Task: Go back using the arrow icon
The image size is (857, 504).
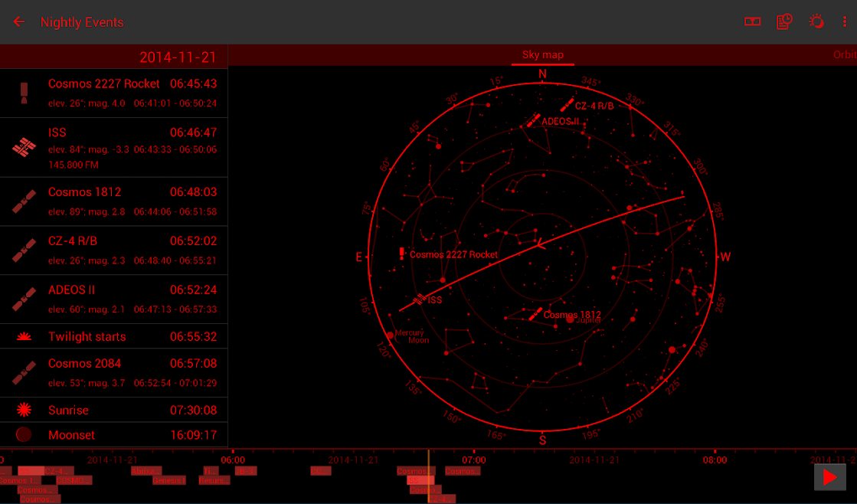Action: (19, 22)
